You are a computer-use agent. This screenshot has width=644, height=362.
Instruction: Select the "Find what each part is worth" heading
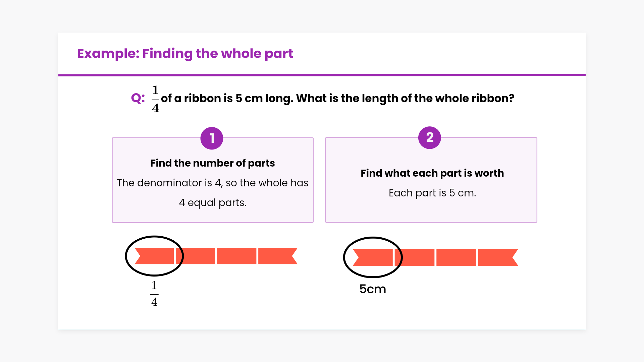coord(432,173)
